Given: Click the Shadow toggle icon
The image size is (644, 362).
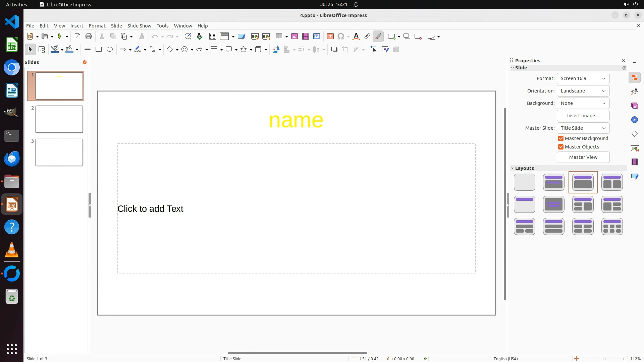Looking at the screenshot, I should coord(334,50).
